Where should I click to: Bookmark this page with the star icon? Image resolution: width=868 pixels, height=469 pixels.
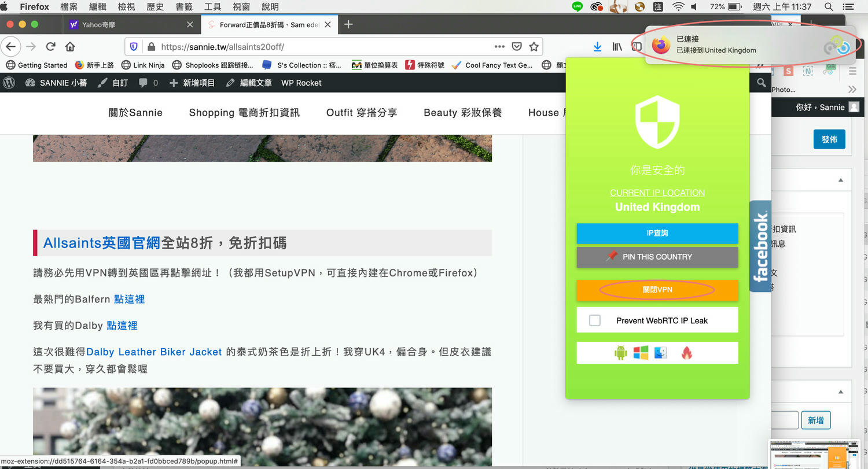534,47
